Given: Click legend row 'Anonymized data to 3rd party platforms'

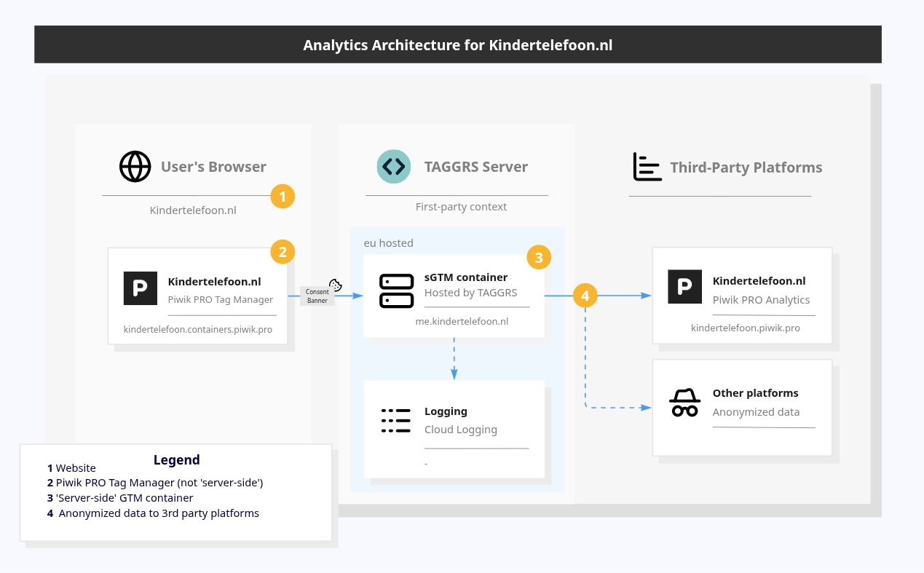Looking at the screenshot, I should [x=153, y=513].
